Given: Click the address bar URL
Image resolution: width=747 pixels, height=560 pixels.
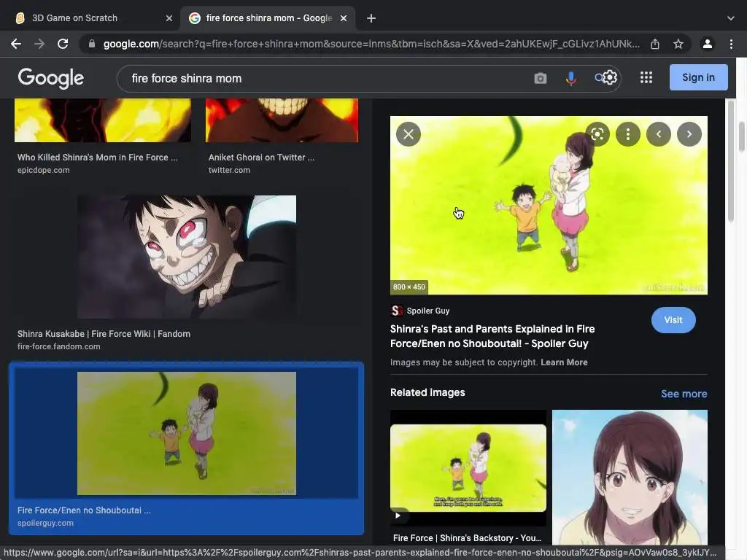Looking at the screenshot, I should coord(371,44).
